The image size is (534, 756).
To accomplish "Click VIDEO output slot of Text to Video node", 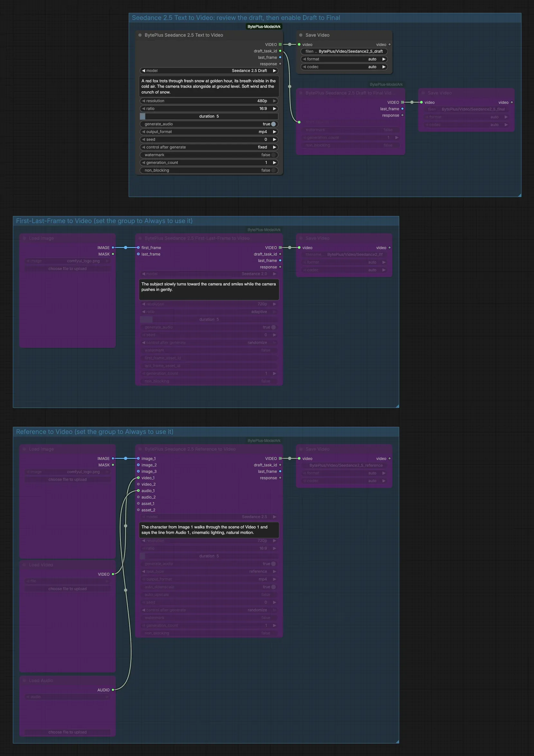I will click(280, 44).
